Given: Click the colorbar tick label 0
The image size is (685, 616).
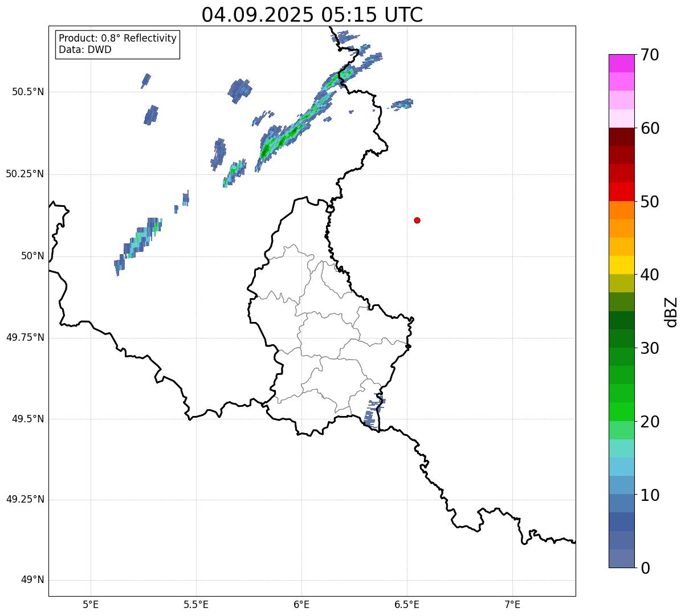Looking at the screenshot, I should click(645, 568).
